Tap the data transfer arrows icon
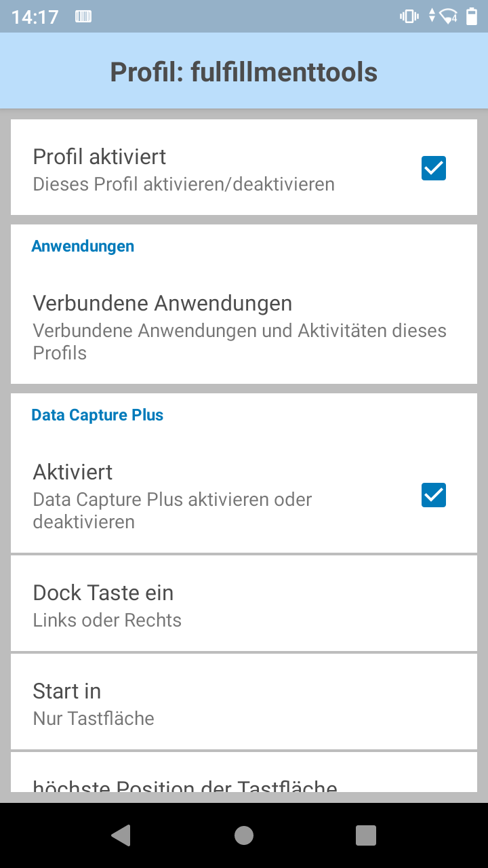The width and height of the screenshot is (488, 868). (x=432, y=16)
